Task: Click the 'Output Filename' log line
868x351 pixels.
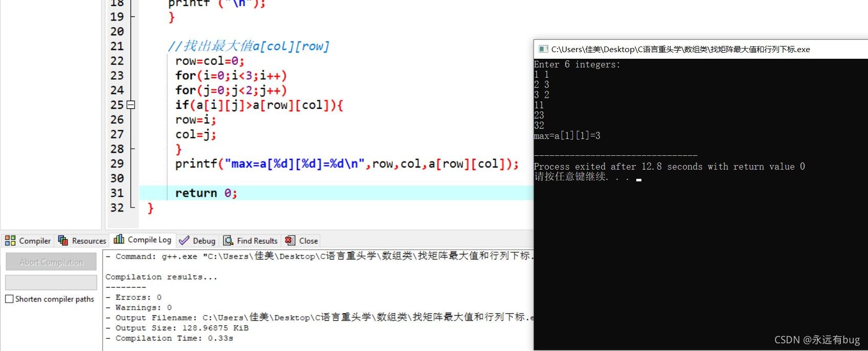Action: coord(319,317)
